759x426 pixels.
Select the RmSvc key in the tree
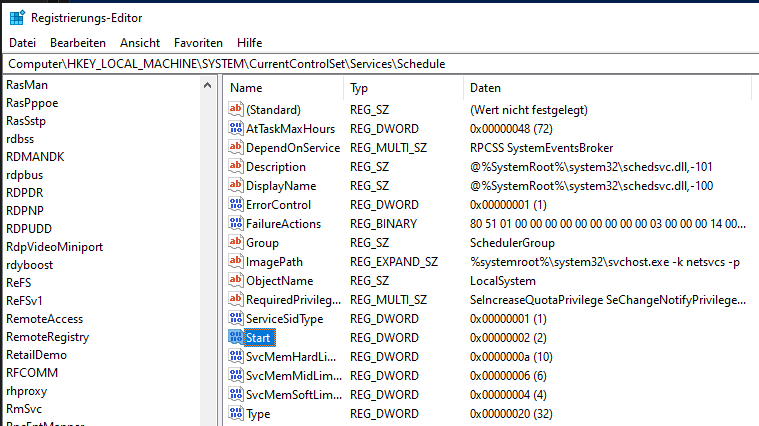24,409
